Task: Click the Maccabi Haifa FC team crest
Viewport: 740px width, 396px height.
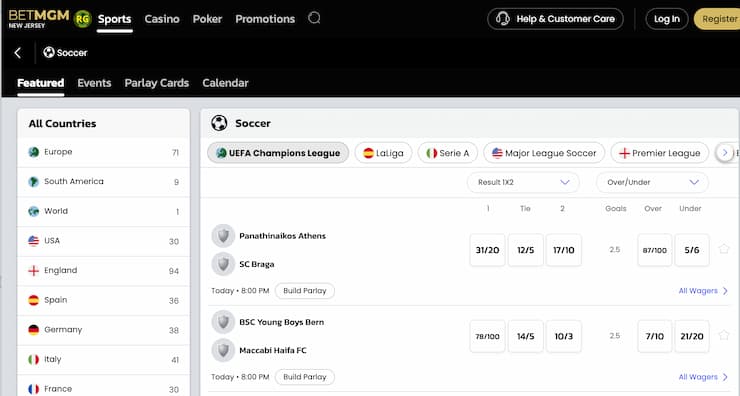Action: coord(223,350)
